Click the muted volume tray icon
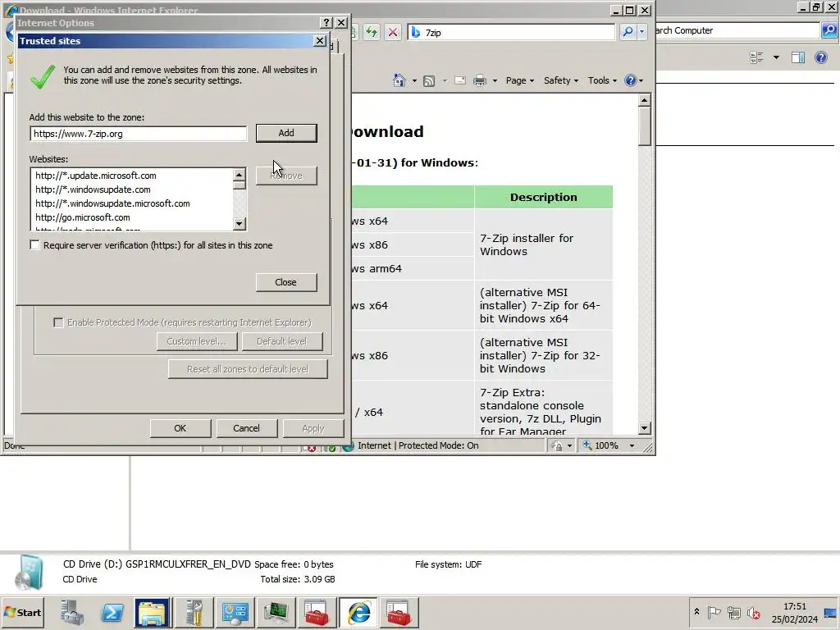Viewport: 840px width, 630px height. point(754,612)
